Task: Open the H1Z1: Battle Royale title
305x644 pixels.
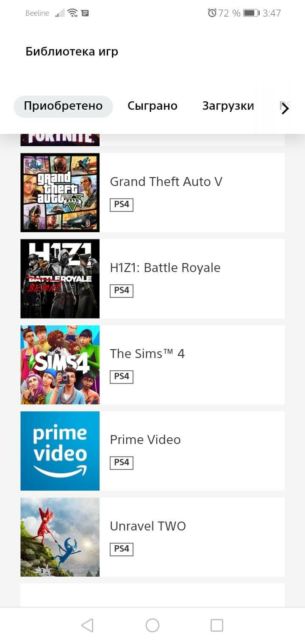Action: tap(165, 268)
